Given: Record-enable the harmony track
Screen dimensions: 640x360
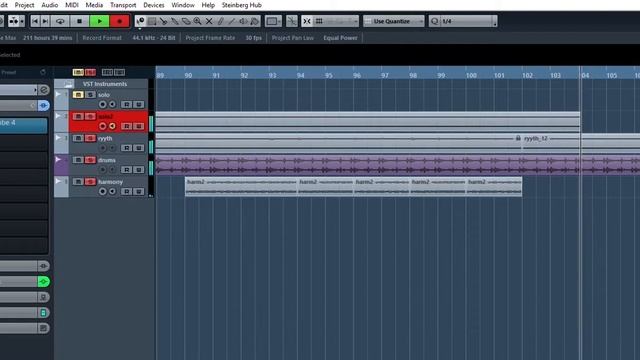Looking at the screenshot, I should pos(103,191).
